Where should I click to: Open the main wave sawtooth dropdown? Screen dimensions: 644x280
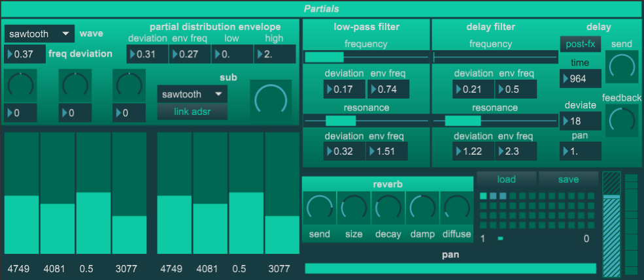(39, 34)
